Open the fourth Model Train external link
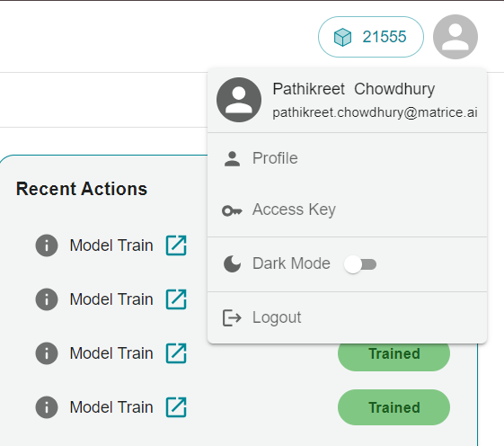 [x=176, y=407]
